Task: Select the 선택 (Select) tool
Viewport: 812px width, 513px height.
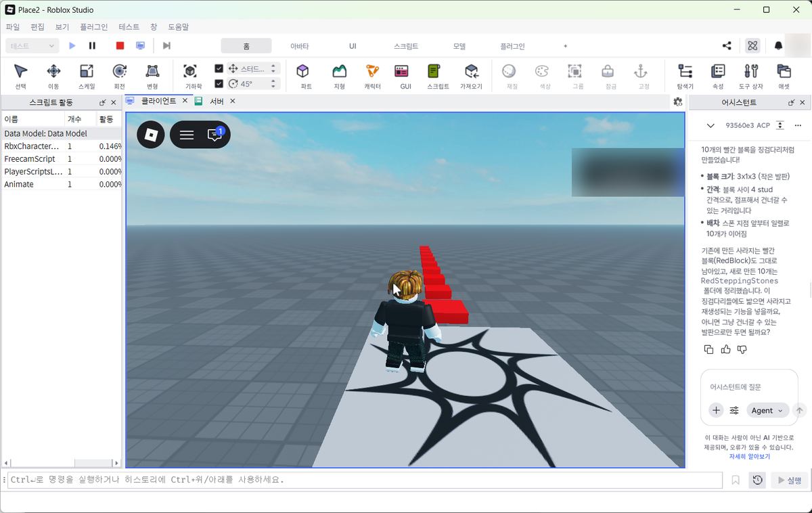Action: click(21, 76)
